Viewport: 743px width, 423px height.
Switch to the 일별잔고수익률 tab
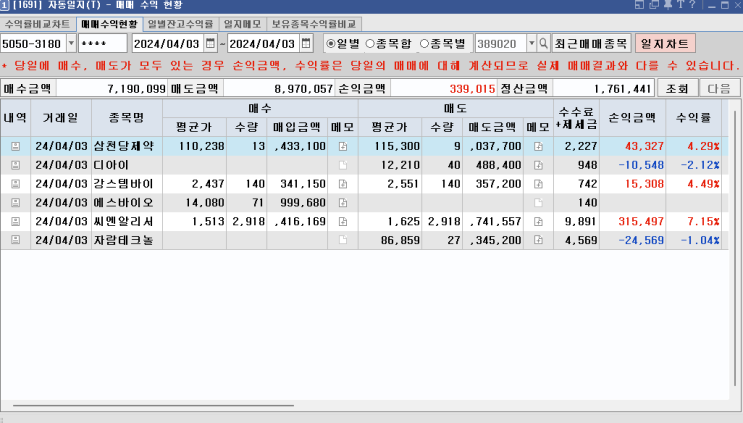tap(181, 24)
